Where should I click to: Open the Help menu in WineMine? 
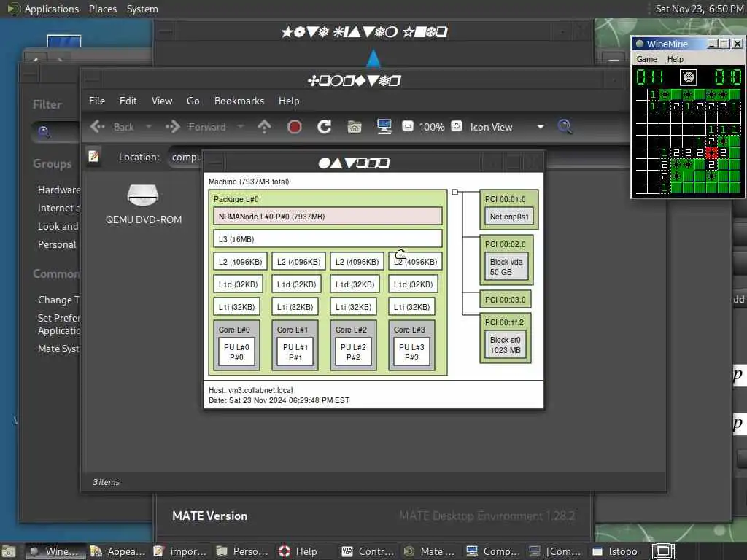click(x=675, y=59)
